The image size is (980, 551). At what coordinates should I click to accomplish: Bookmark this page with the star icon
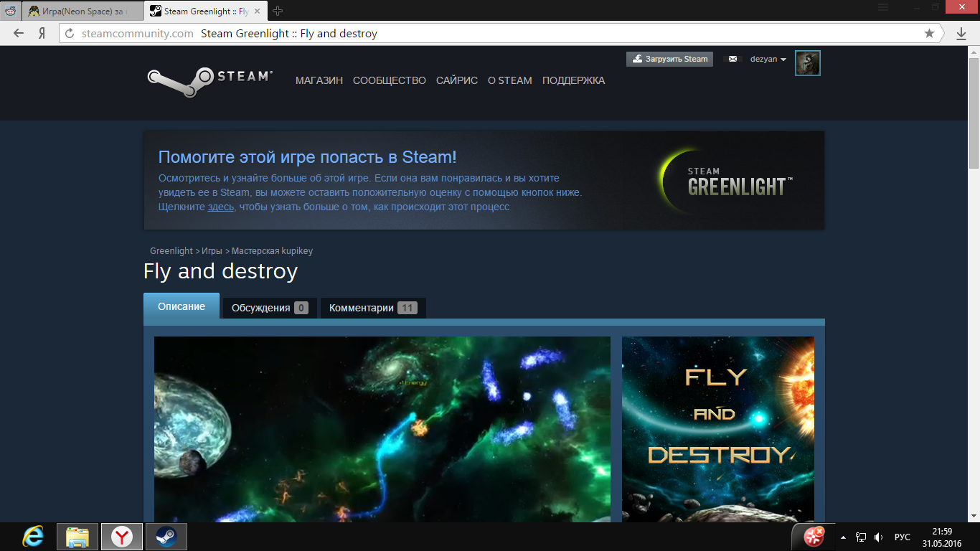point(929,33)
